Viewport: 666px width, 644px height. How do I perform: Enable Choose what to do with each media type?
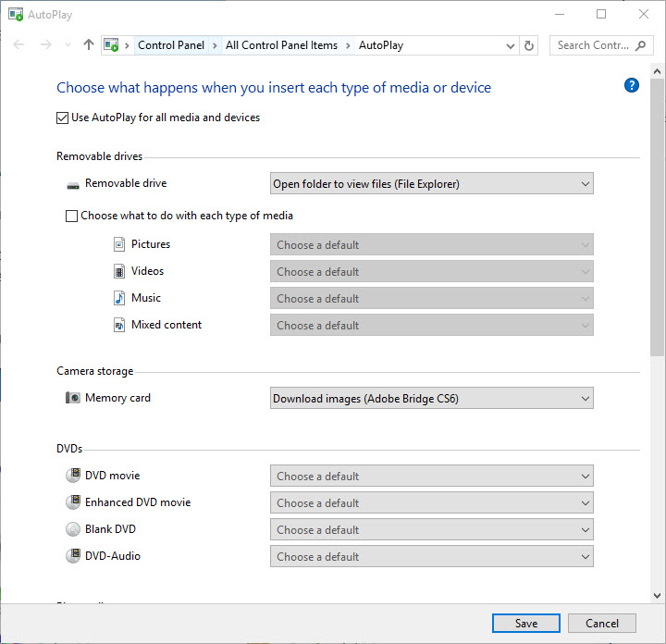72,216
